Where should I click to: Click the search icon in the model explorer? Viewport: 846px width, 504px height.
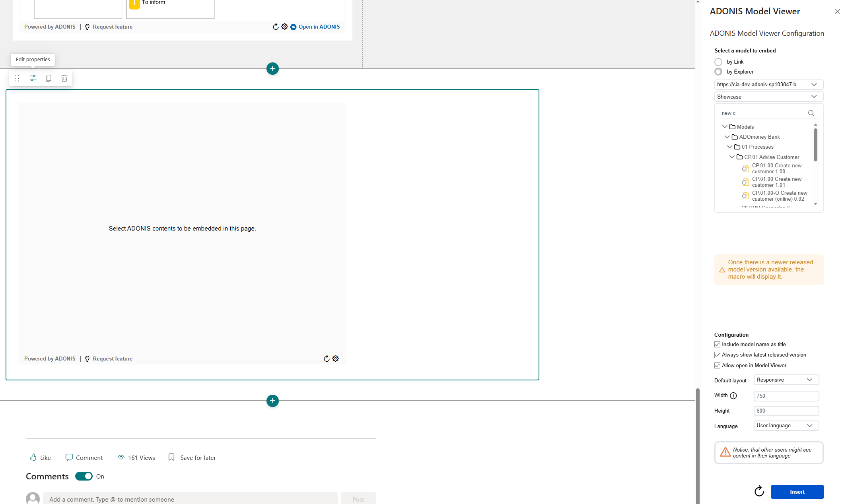pos(811,113)
